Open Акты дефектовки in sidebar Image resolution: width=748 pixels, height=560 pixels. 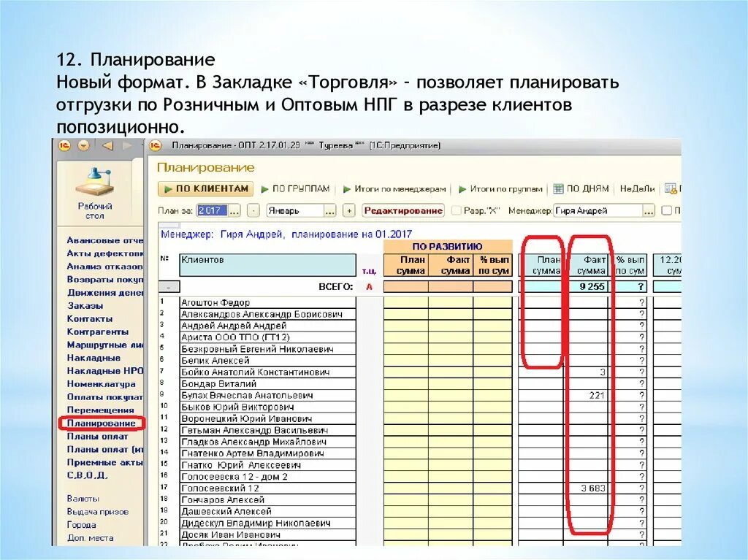105,253
